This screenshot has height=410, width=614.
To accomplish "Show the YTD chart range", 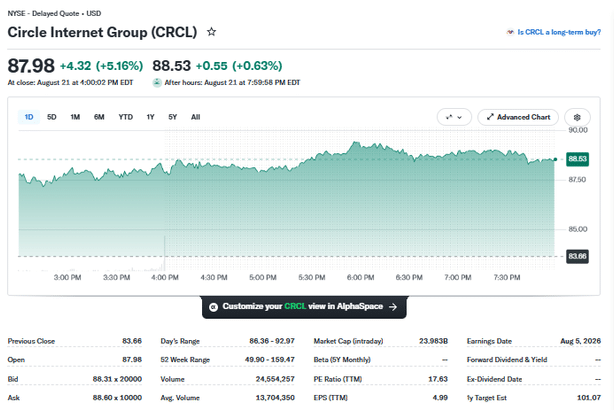I will point(126,117).
